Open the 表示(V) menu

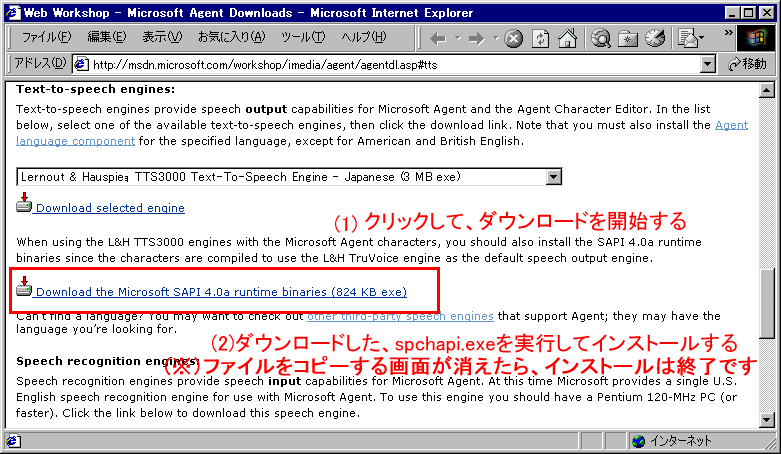[x=162, y=37]
